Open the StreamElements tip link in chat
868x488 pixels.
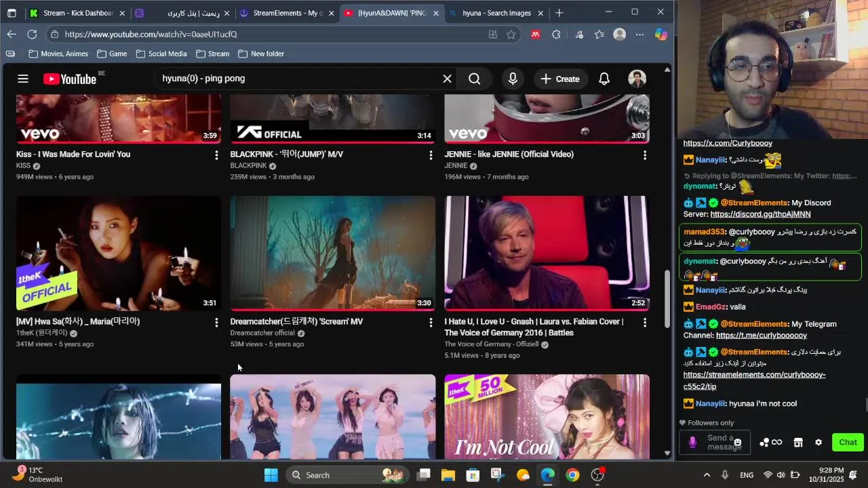[754, 380]
